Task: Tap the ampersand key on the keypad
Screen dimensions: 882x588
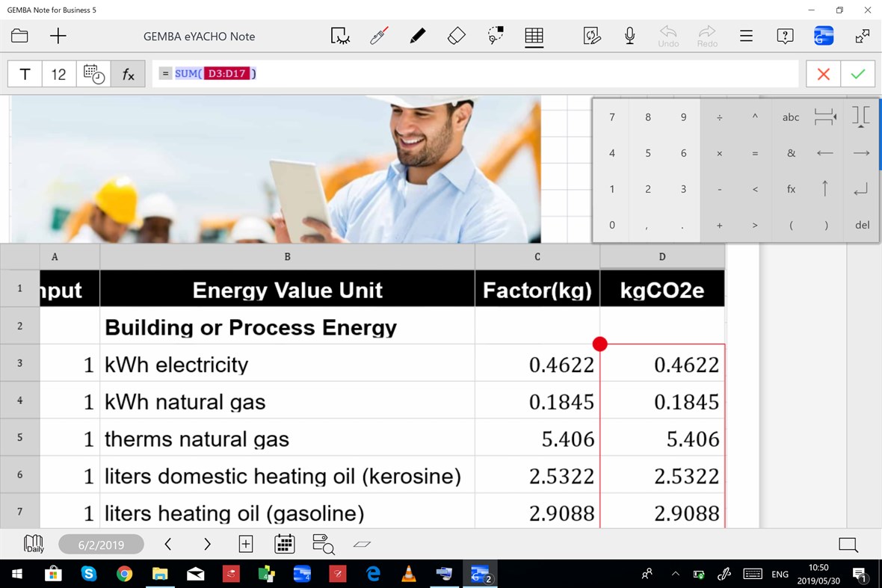Action: (x=791, y=153)
